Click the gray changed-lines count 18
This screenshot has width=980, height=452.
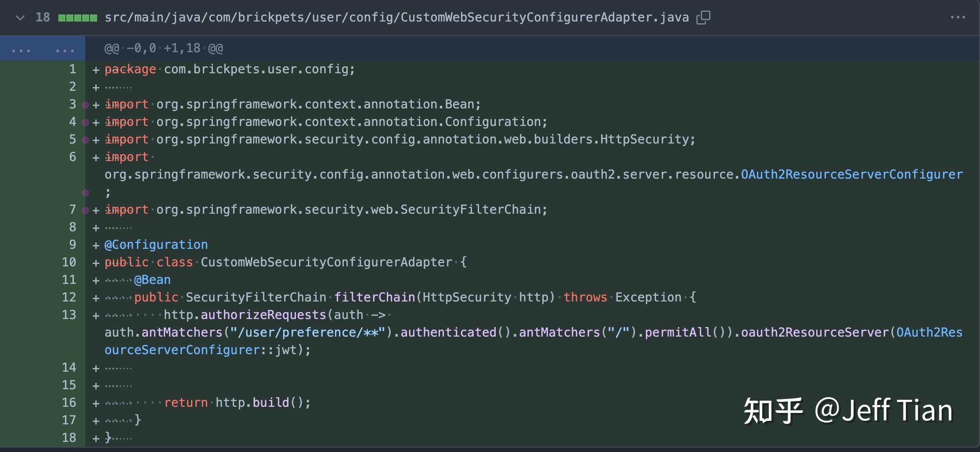click(43, 17)
